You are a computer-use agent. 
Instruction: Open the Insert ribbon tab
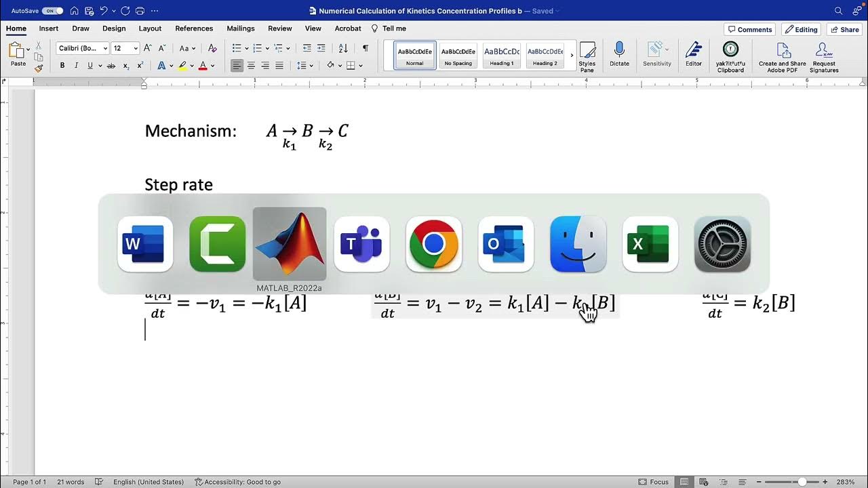pyautogui.click(x=49, y=28)
